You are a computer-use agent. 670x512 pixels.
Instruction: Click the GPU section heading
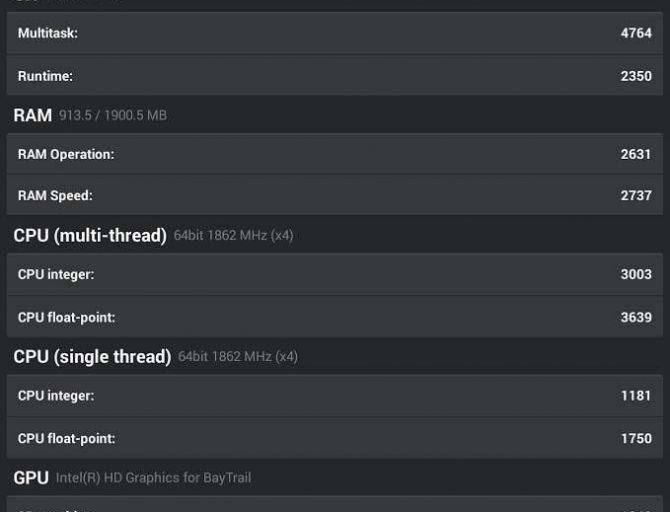pos(31,478)
